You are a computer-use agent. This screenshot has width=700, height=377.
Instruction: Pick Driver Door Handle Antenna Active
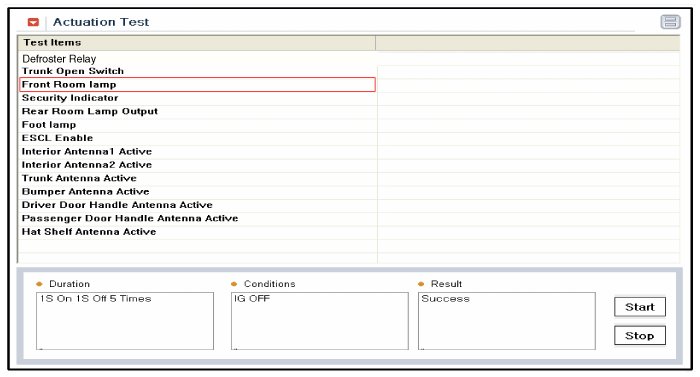tap(197, 205)
